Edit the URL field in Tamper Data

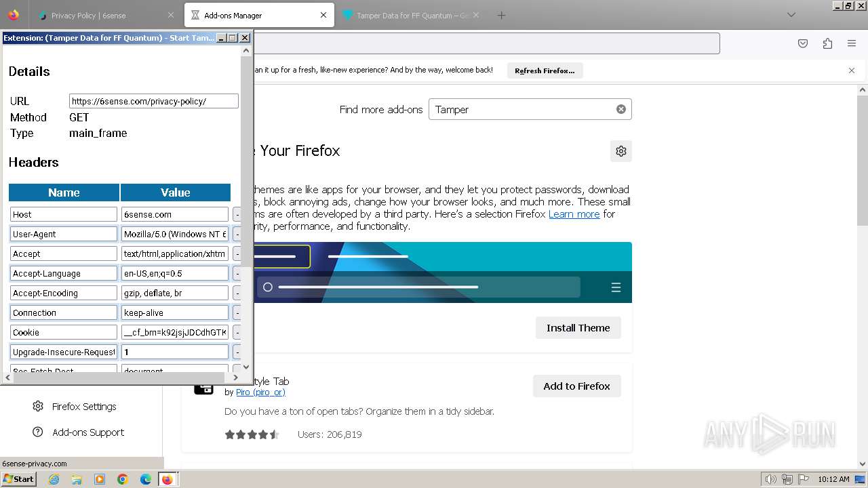pyautogui.click(x=154, y=101)
